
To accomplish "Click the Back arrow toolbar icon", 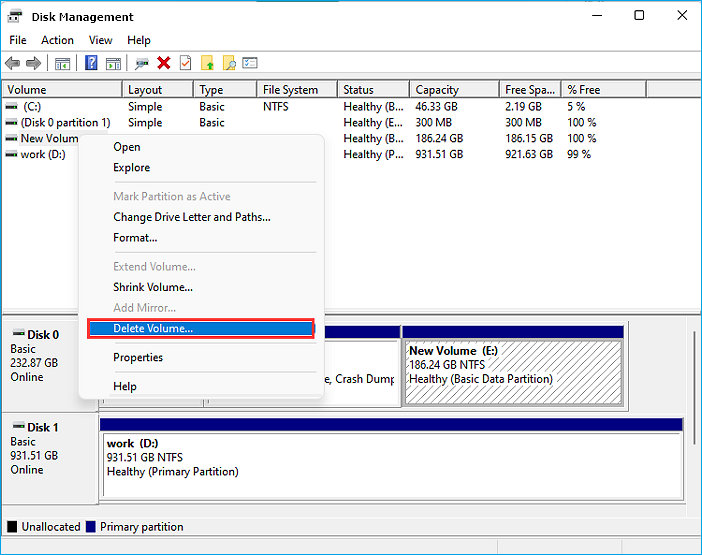I will tap(12, 63).
